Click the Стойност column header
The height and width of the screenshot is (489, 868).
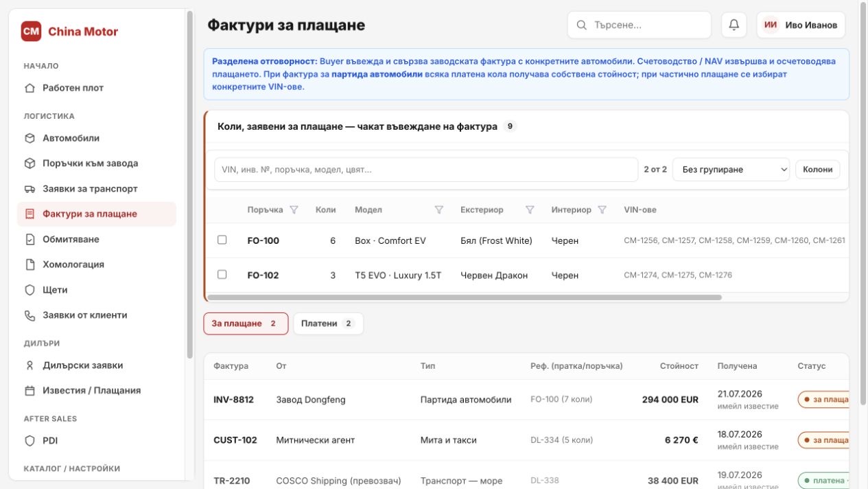pyautogui.click(x=679, y=366)
